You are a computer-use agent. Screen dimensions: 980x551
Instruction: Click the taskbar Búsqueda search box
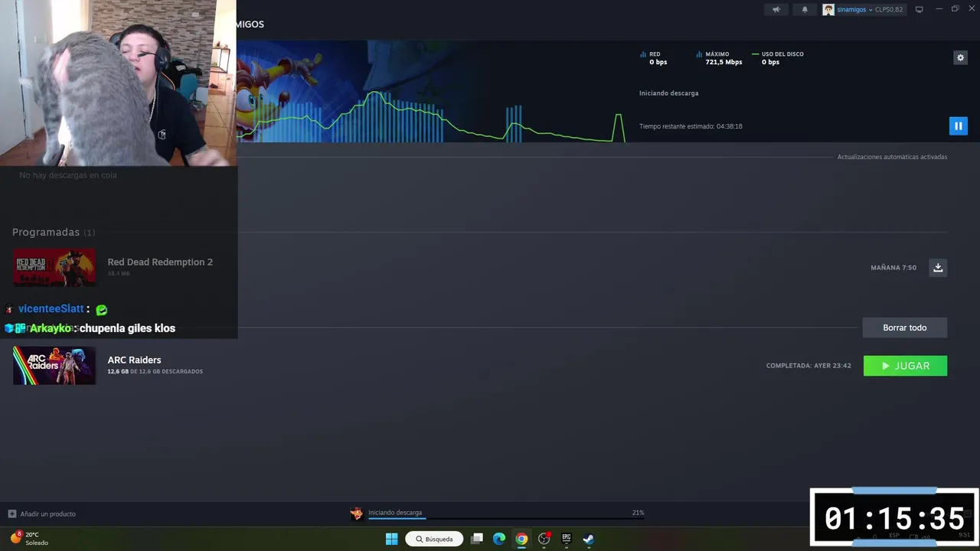pyautogui.click(x=434, y=539)
